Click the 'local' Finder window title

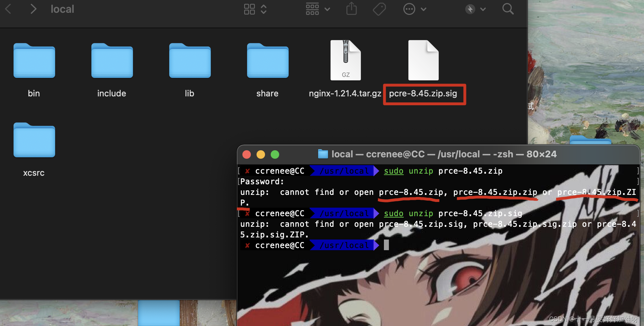[62, 9]
